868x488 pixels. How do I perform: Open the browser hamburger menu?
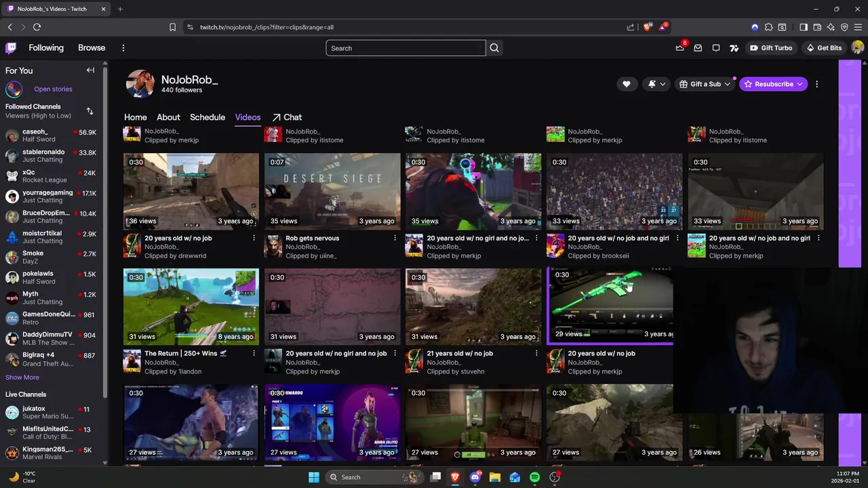point(858,27)
